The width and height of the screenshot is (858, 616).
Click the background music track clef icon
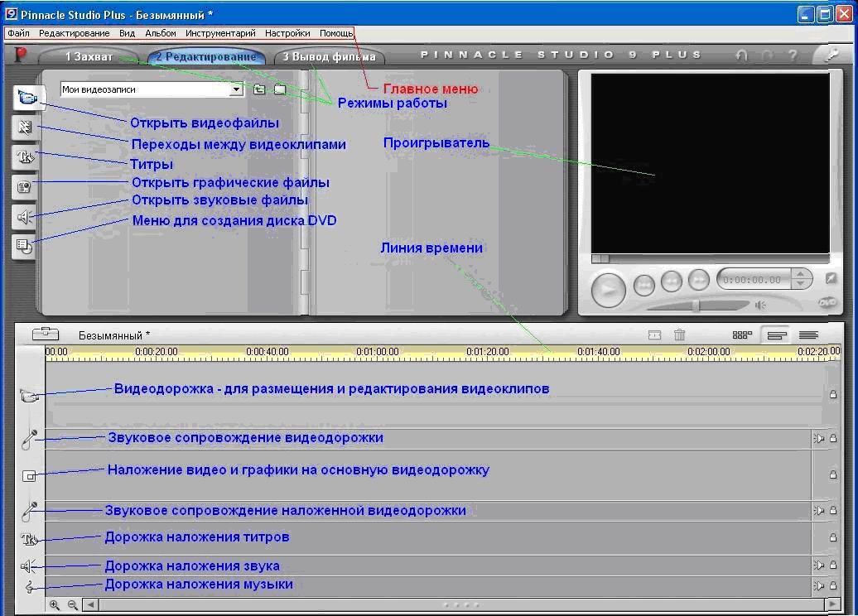(x=30, y=588)
